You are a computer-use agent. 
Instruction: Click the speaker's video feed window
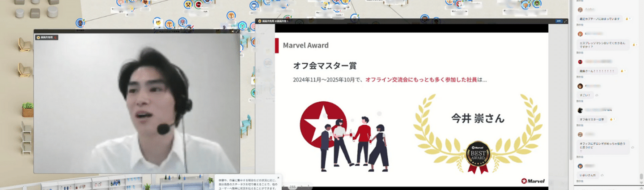(x=137, y=102)
